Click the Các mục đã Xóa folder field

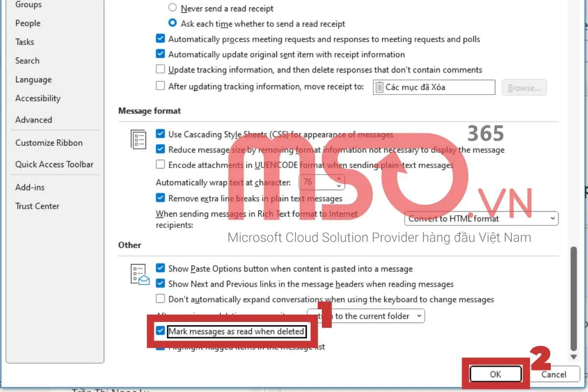click(434, 88)
